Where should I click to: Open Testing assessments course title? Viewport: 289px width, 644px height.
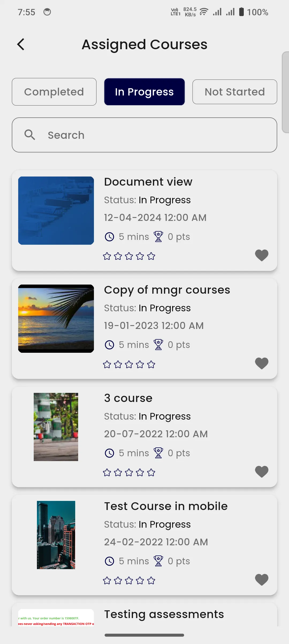(x=164, y=614)
